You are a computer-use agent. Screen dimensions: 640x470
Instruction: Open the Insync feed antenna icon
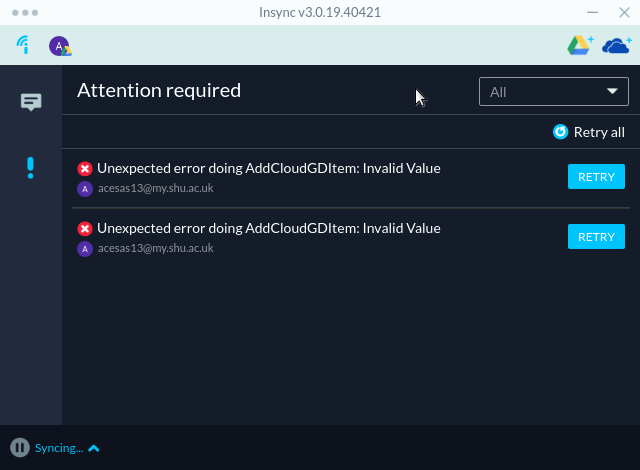coord(23,45)
